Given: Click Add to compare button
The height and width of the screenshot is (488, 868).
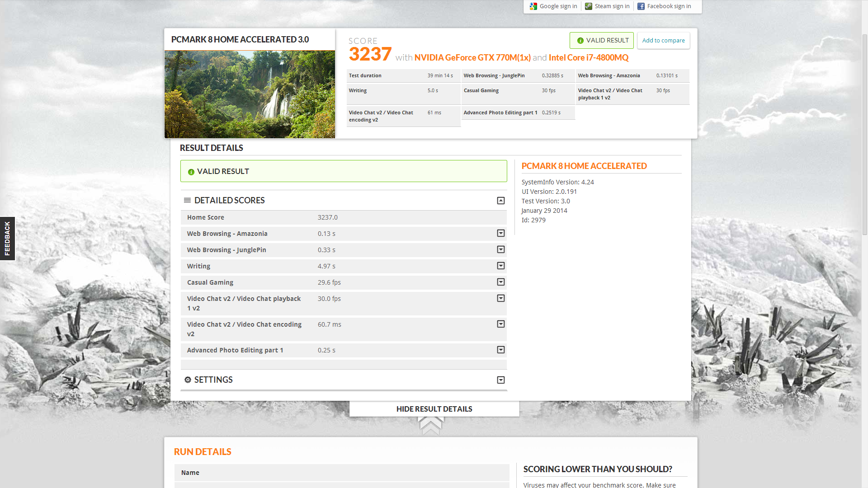Looking at the screenshot, I should click(664, 41).
